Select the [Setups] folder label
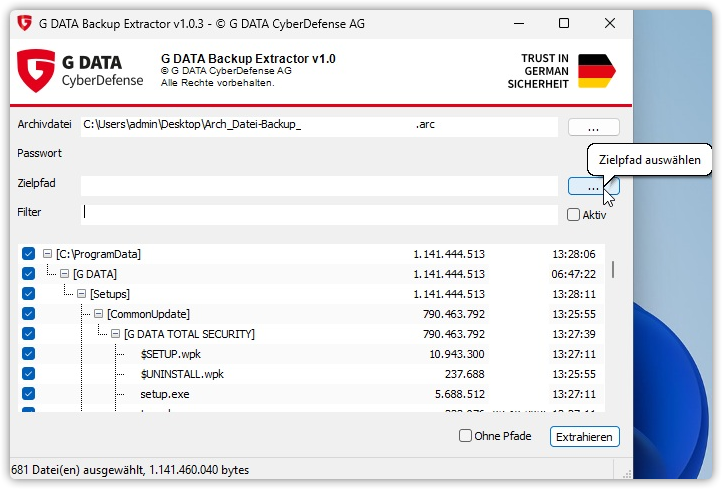This screenshot has width=722, height=489. 110,294
